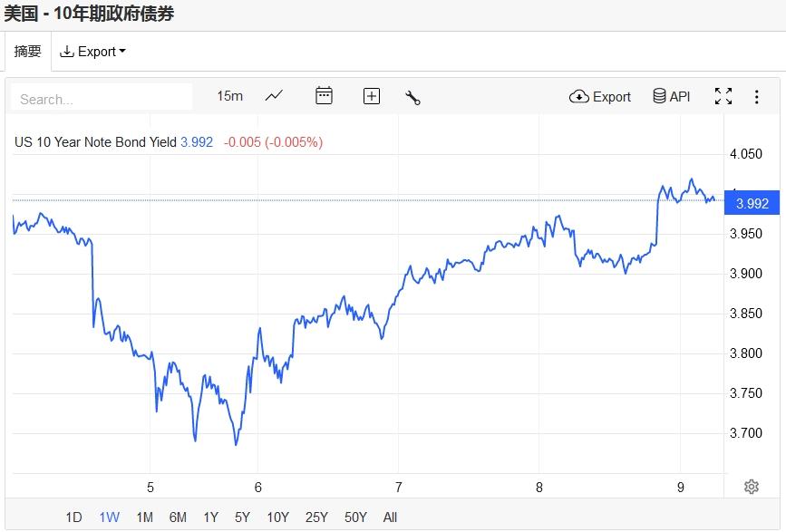Switch to the 1Y range
The image size is (786, 532).
pyautogui.click(x=210, y=517)
